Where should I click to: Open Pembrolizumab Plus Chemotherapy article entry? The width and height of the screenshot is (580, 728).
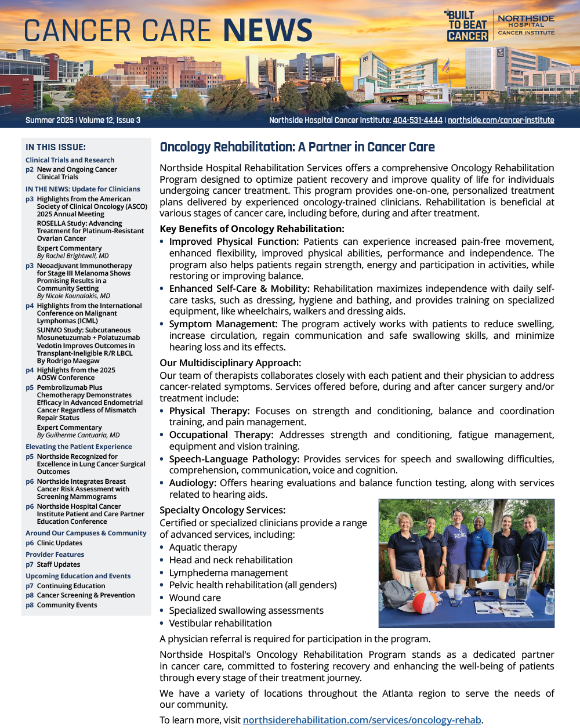tap(89, 402)
